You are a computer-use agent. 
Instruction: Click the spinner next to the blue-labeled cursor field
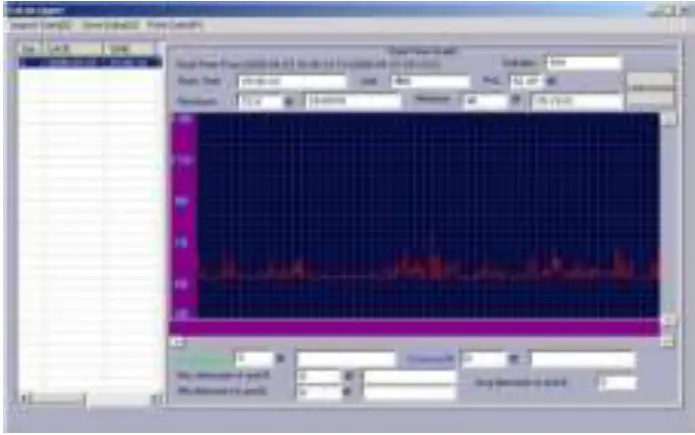pos(513,358)
